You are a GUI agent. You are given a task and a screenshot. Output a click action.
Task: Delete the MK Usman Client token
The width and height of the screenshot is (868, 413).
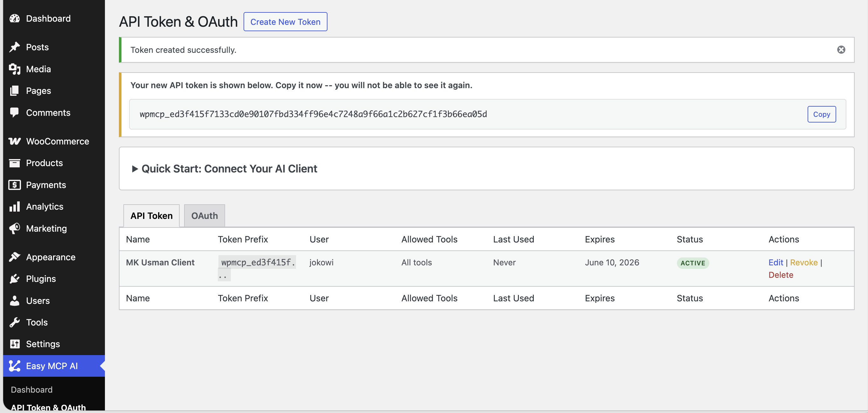[781, 275]
